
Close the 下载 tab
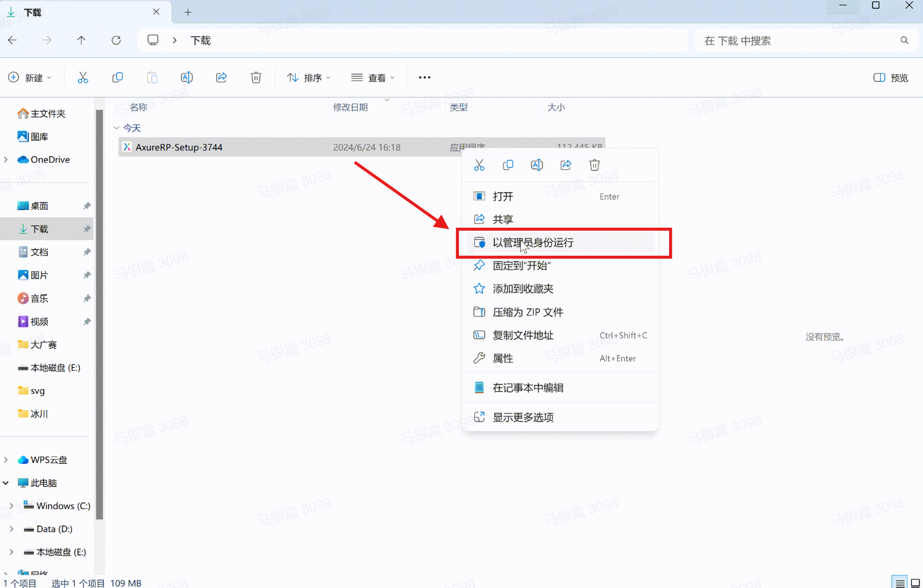coord(156,12)
